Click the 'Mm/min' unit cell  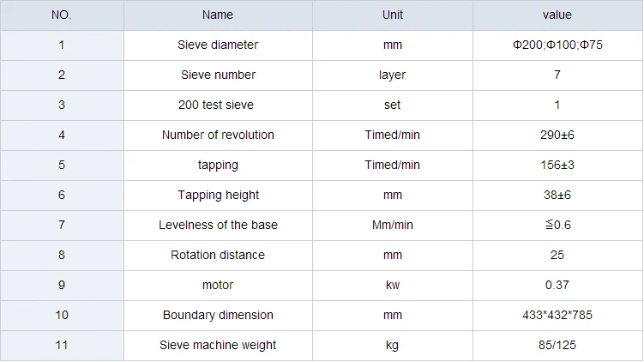pos(392,225)
